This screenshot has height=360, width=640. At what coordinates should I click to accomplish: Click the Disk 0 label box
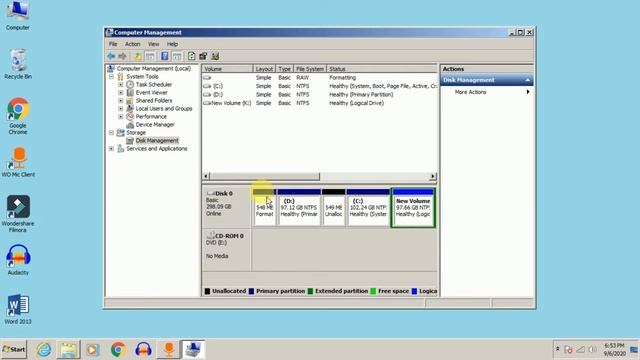click(x=227, y=207)
